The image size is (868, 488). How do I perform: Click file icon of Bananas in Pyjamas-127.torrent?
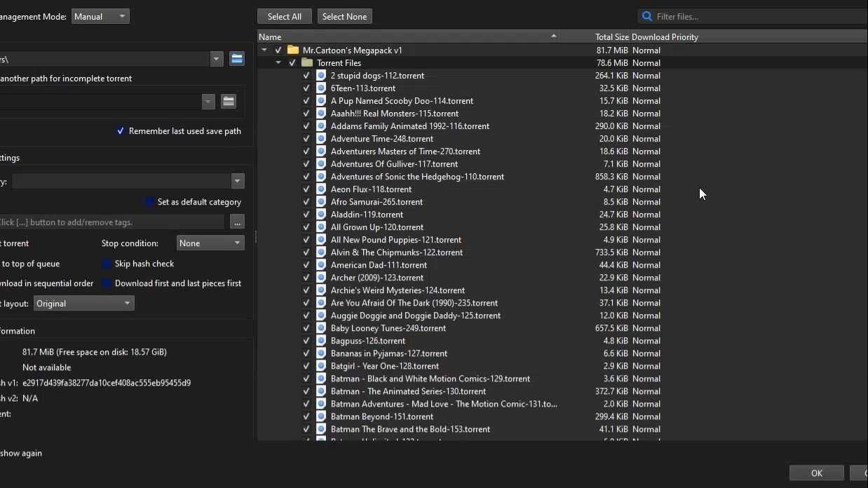coord(321,353)
